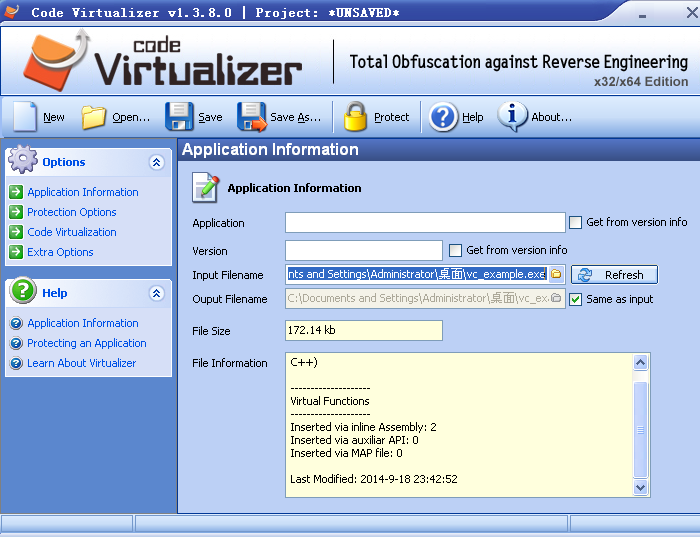The width and height of the screenshot is (700, 537).
Task: Click 'Virtual Functions' heading in File Information
Action: click(x=330, y=401)
